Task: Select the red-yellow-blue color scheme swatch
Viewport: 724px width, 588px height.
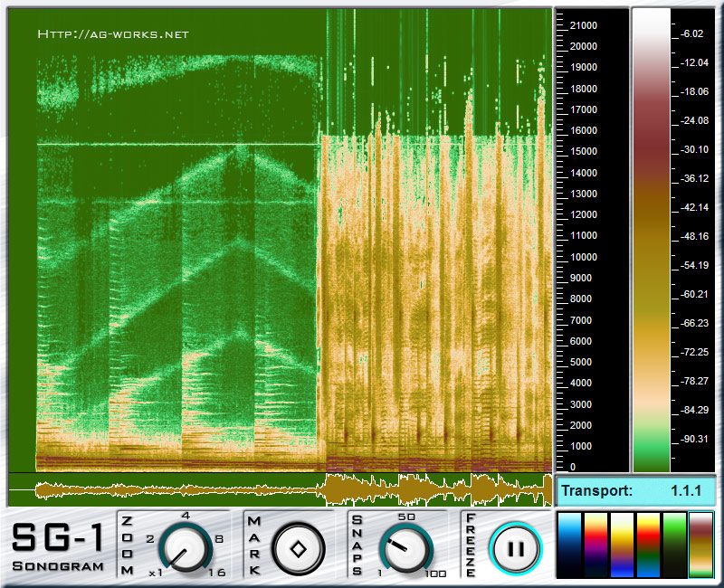Action: (596, 545)
